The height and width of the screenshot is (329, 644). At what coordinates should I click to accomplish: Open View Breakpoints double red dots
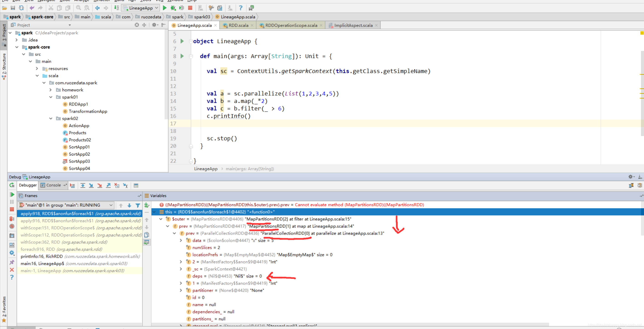(12, 219)
